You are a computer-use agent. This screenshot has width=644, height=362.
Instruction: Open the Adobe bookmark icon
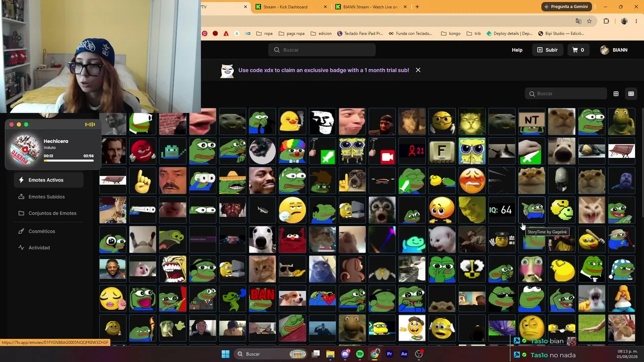pyautogui.click(x=226, y=34)
